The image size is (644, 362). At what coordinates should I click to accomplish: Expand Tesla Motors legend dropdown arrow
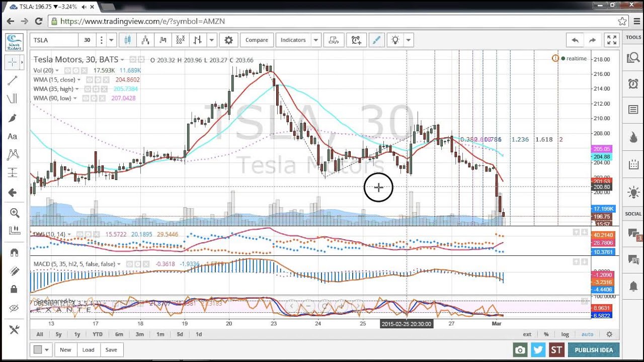[122, 60]
